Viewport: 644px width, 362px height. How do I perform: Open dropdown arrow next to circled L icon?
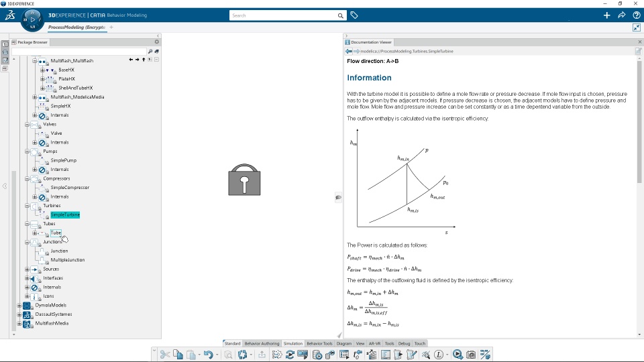click(x=447, y=355)
